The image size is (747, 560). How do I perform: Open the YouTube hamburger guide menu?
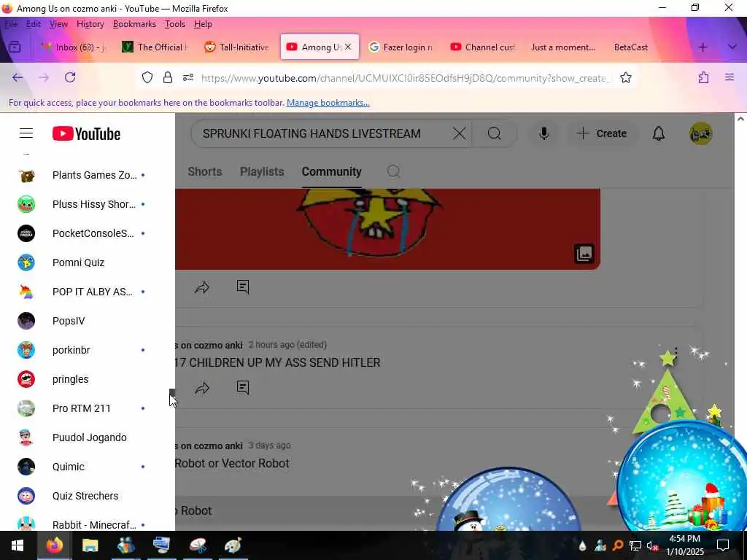pyautogui.click(x=26, y=133)
